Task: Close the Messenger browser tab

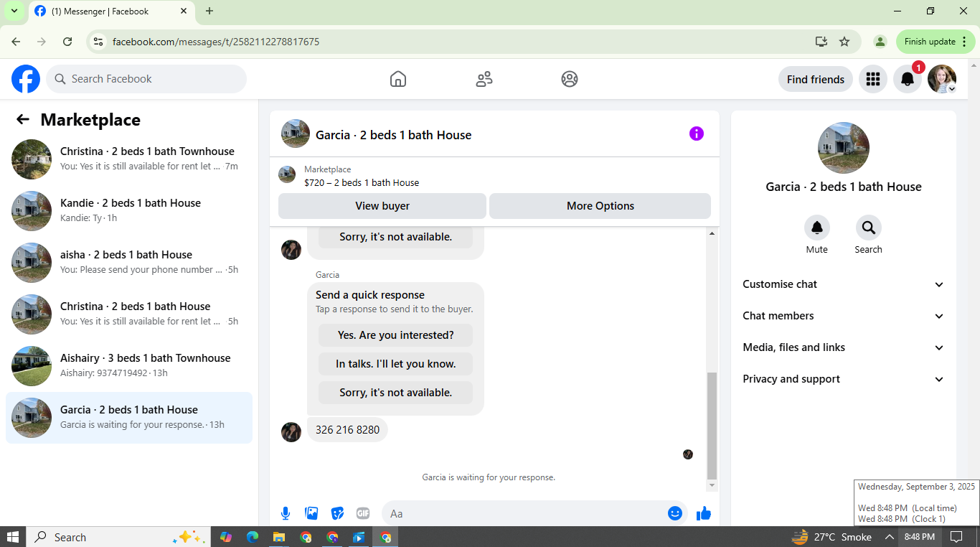Action: [x=184, y=11]
